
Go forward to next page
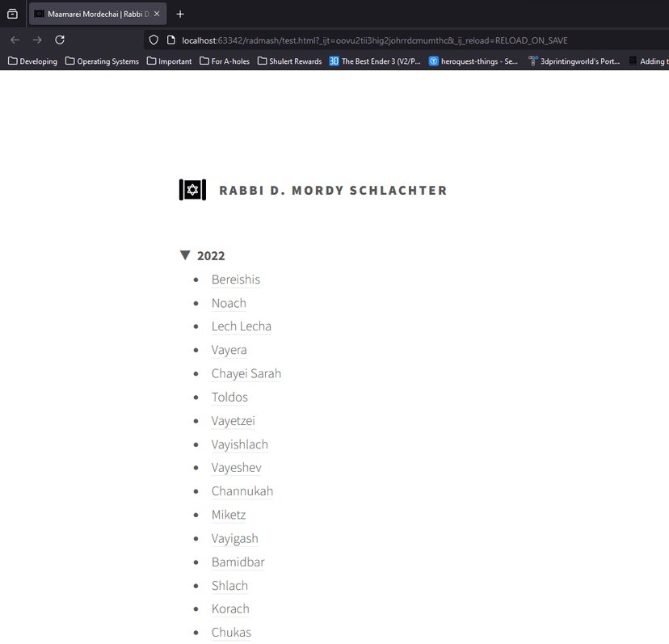coord(37,40)
